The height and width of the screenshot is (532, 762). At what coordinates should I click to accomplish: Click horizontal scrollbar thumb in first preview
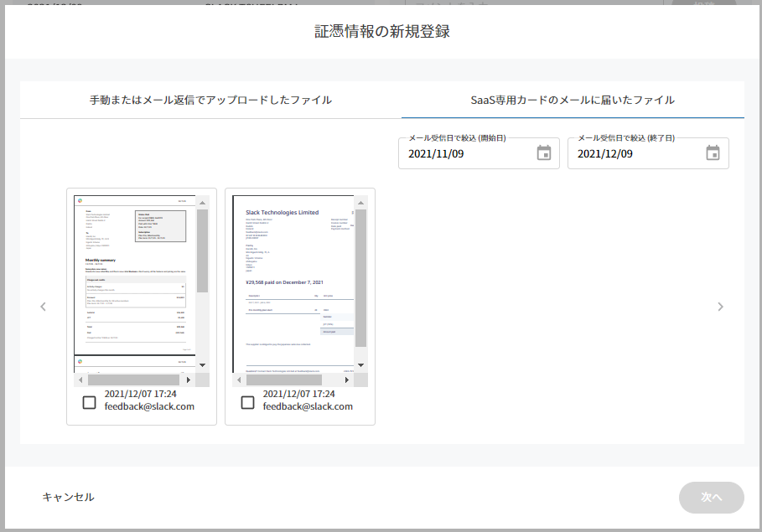coord(133,380)
